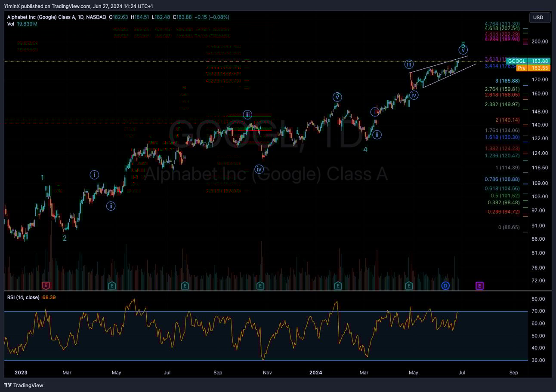Click the 2.764 (159.81) Fibonacci level
The width and height of the screenshot is (556, 392).
click(502, 89)
